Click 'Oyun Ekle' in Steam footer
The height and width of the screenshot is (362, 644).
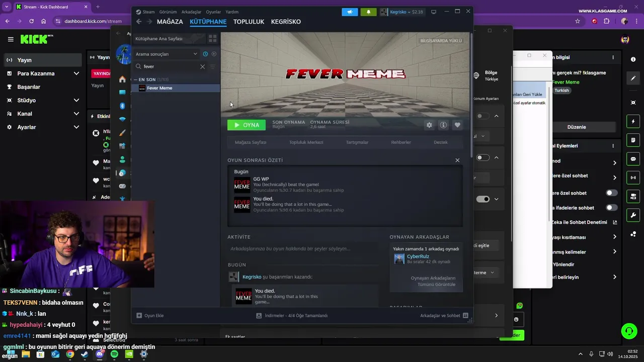coord(150,316)
